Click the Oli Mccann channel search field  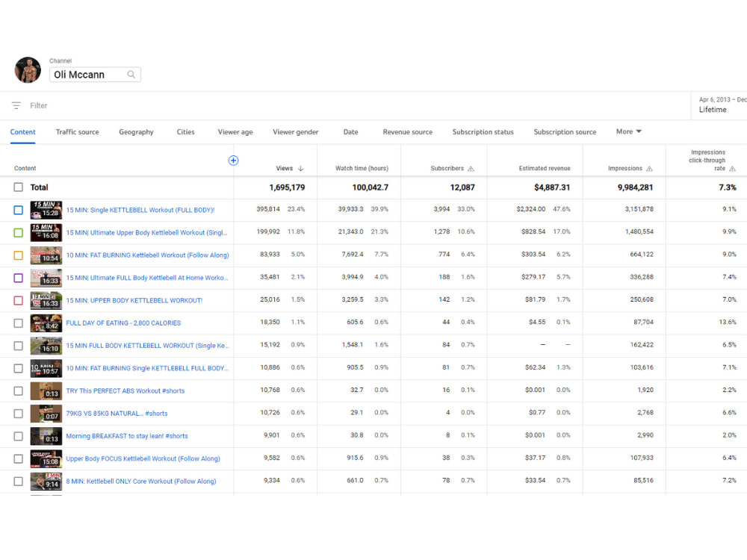[x=95, y=74]
